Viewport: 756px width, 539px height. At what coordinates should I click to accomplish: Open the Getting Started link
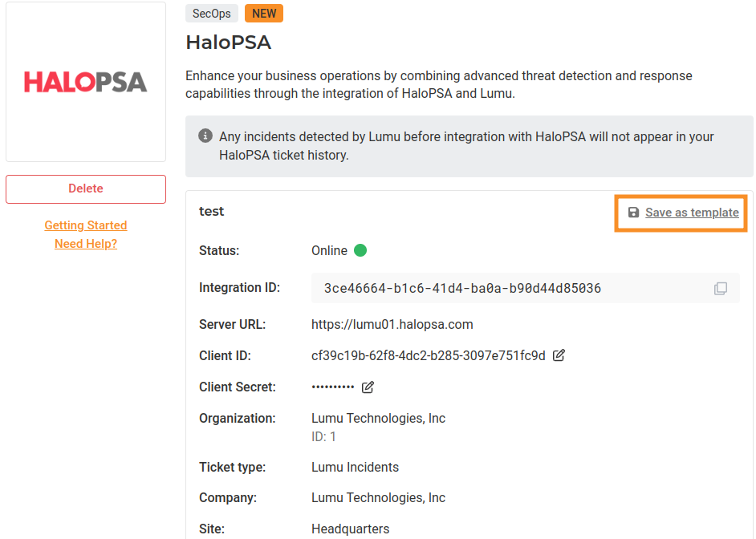point(86,225)
